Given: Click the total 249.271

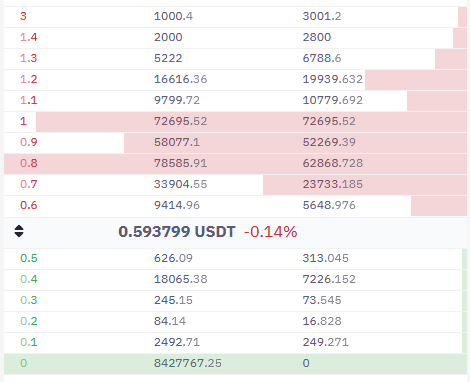Looking at the screenshot, I should point(325,342).
